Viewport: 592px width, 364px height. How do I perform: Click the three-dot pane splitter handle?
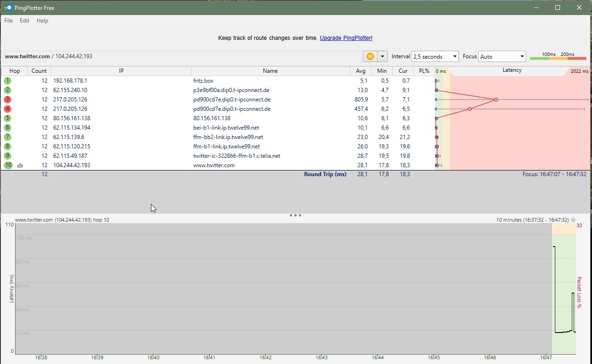pos(295,216)
